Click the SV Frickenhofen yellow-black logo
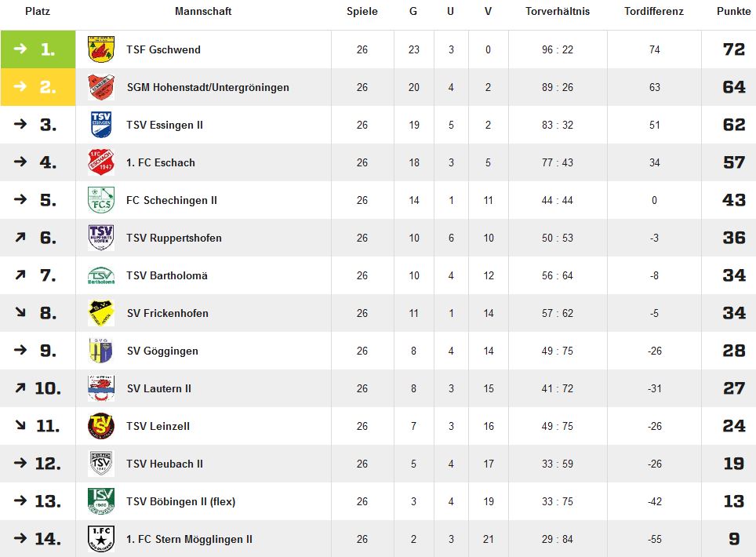The image size is (756, 557). 101,313
